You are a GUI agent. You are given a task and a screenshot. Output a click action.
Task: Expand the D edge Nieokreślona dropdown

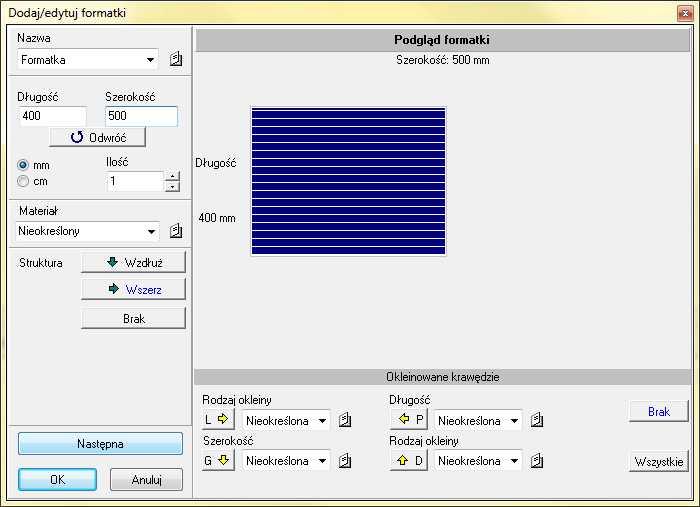pyautogui.click(x=514, y=461)
